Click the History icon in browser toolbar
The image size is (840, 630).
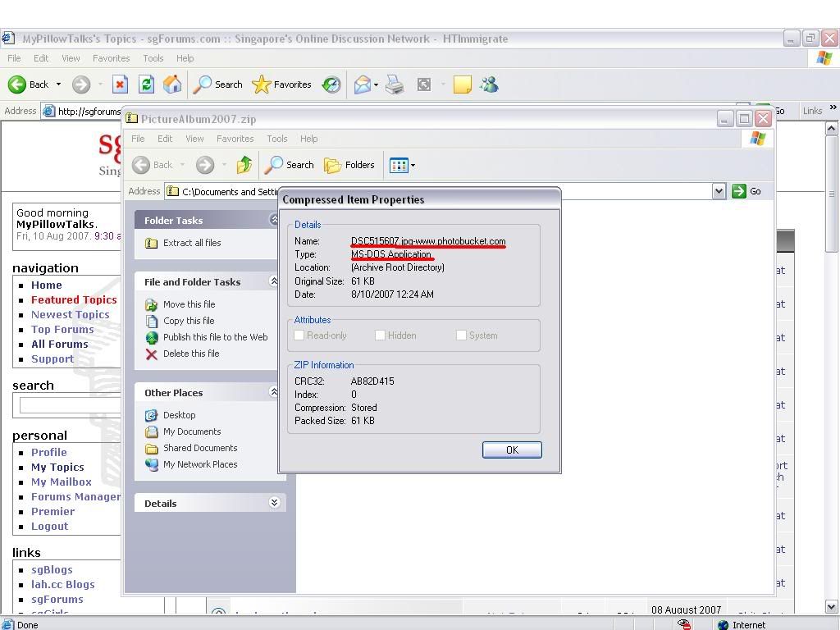[x=331, y=84]
